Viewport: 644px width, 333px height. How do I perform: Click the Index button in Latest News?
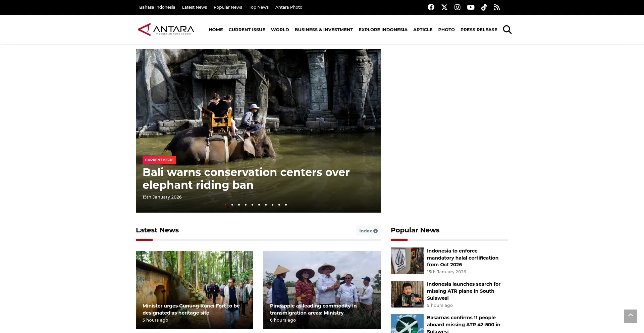click(368, 231)
